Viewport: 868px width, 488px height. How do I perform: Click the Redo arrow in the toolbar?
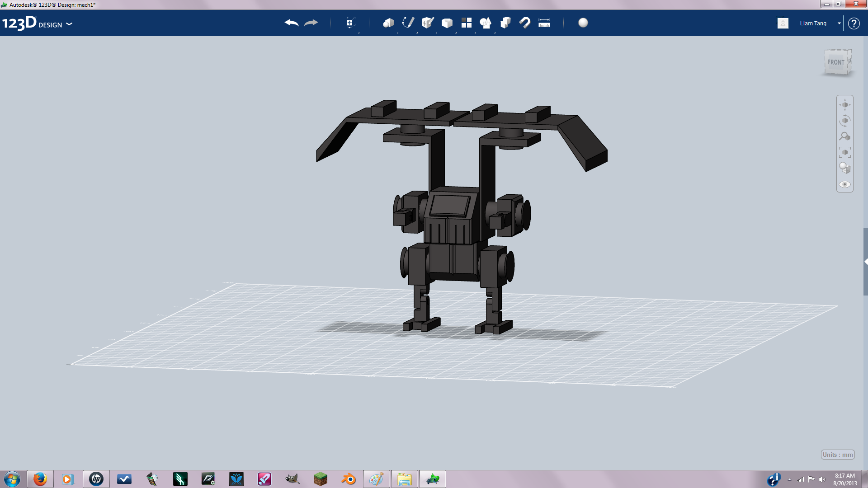click(311, 23)
